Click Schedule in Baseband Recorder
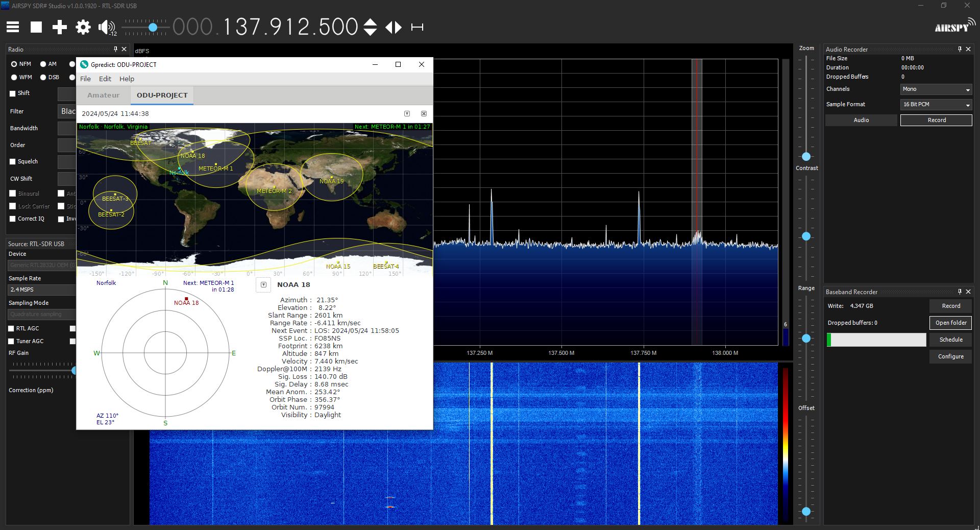This screenshot has width=980, height=530. point(950,340)
